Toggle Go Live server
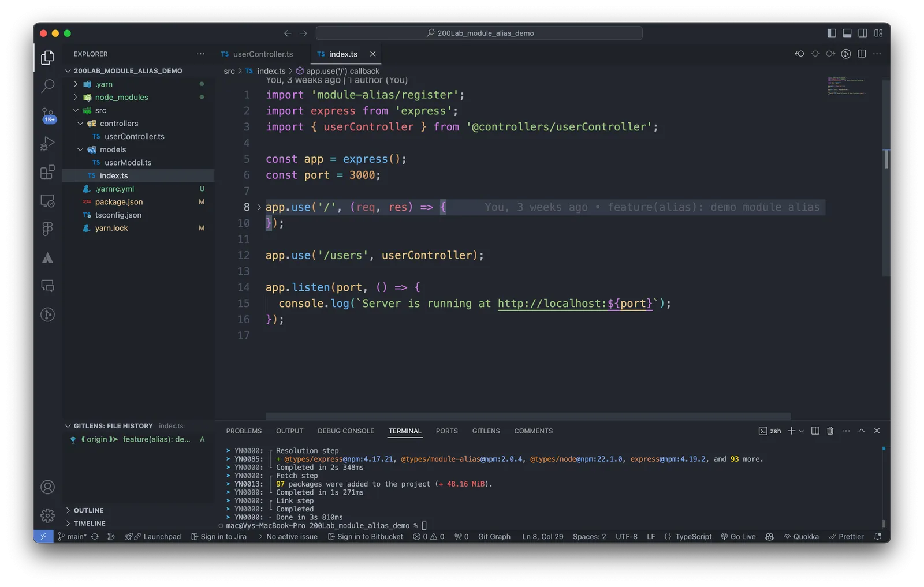This screenshot has width=924, height=587. click(x=738, y=536)
